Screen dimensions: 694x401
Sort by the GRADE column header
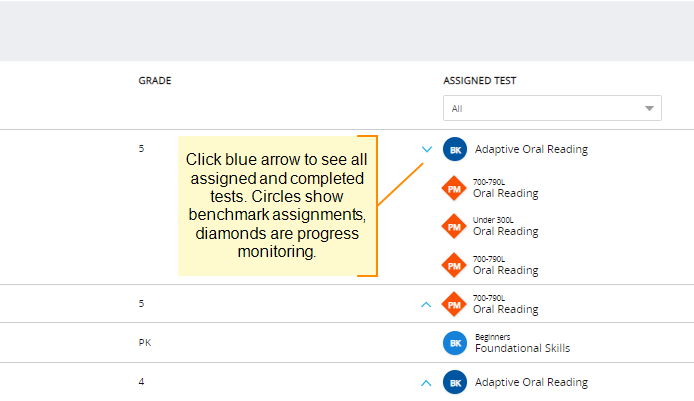tap(155, 80)
